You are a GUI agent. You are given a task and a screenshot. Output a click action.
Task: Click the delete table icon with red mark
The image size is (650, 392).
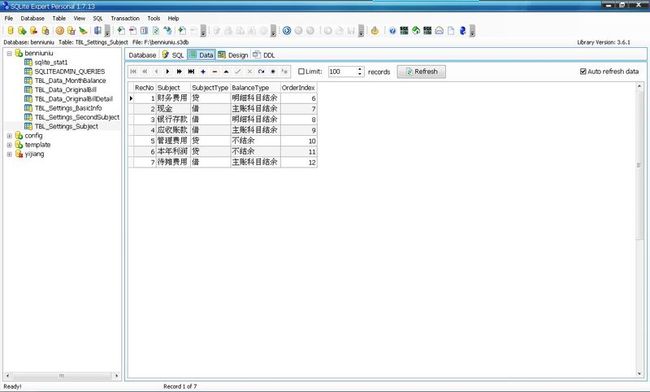133,31
